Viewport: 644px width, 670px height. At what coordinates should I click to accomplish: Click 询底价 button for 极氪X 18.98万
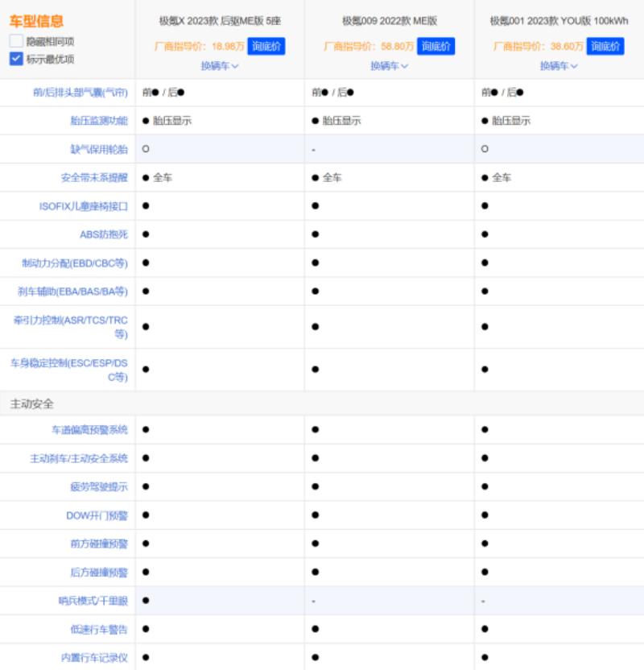click(266, 46)
